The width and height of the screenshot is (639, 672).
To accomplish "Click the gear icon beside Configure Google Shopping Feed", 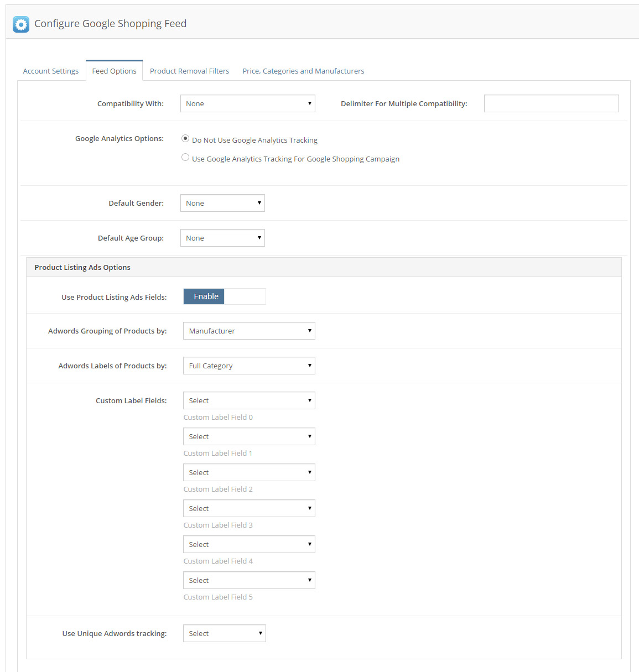I will 21,24.
